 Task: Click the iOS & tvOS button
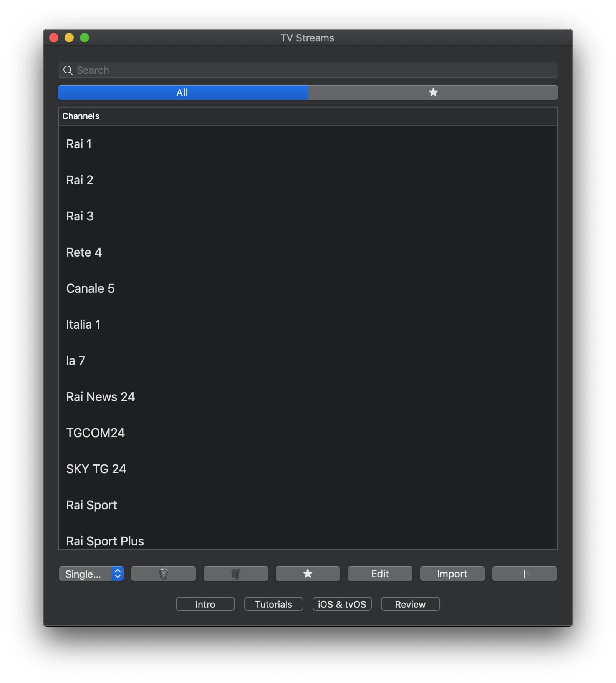click(342, 604)
